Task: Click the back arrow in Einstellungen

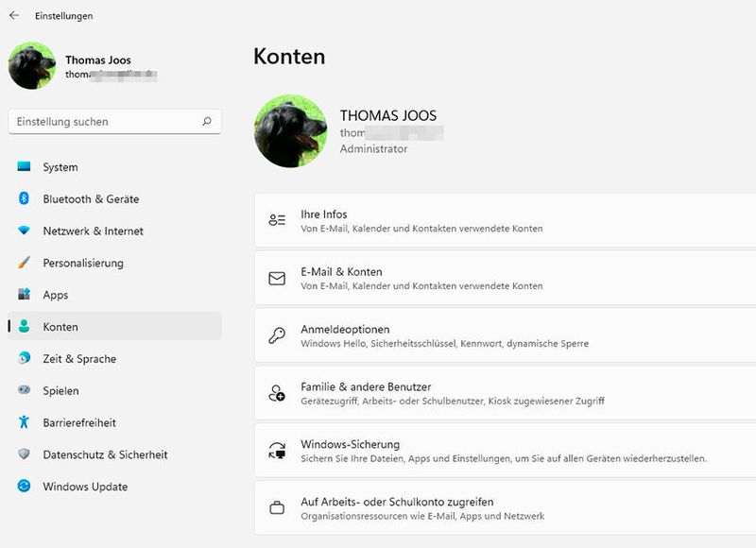Action: (14, 15)
